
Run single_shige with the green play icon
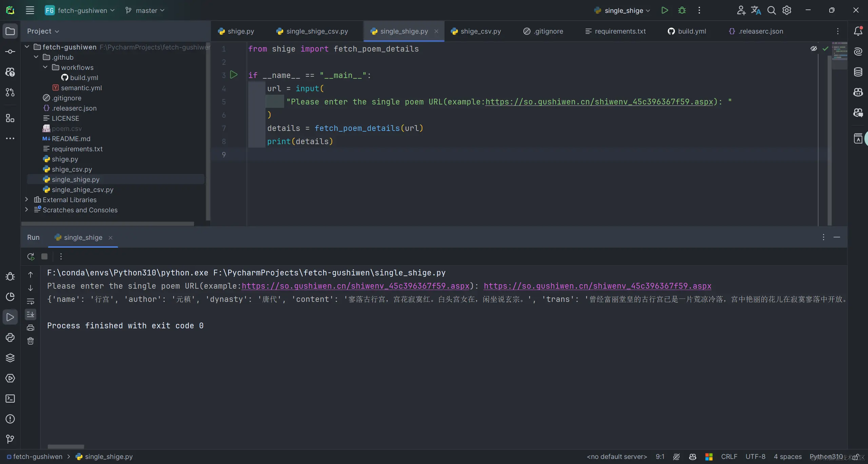pyautogui.click(x=665, y=10)
